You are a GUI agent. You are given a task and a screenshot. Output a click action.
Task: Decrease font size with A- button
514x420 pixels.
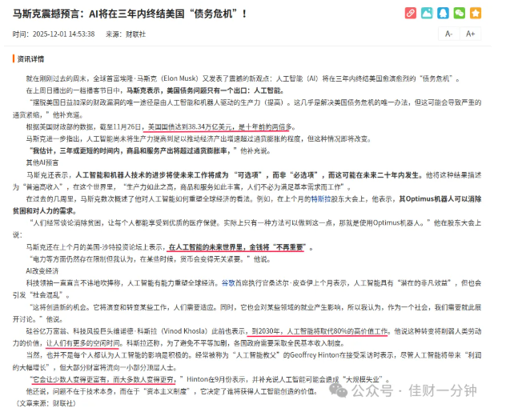click(449, 34)
